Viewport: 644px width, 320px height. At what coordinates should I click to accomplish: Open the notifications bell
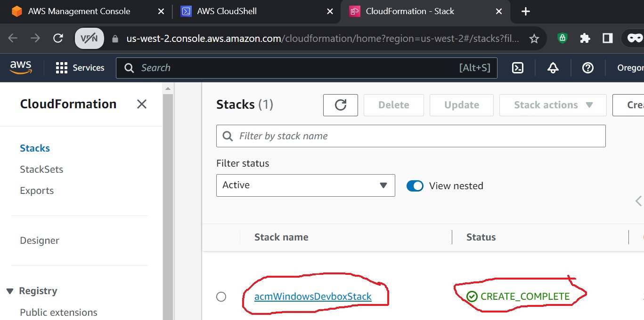click(x=553, y=68)
